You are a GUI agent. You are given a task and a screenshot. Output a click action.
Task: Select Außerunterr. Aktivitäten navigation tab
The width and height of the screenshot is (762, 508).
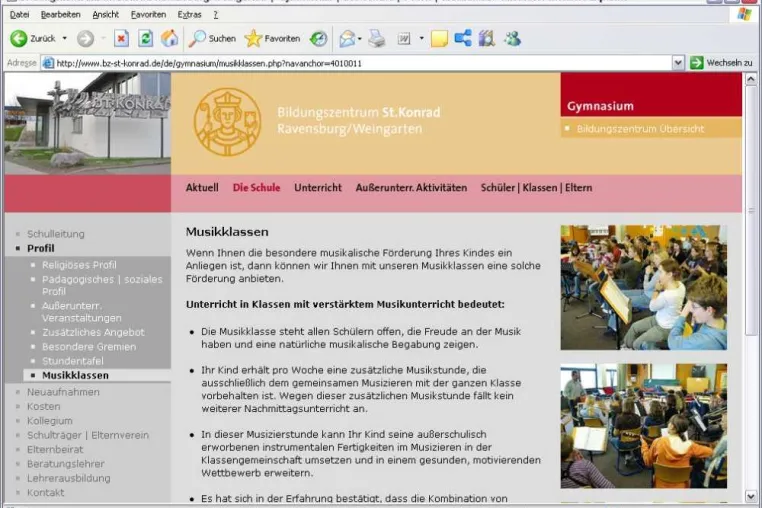click(x=411, y=188)
